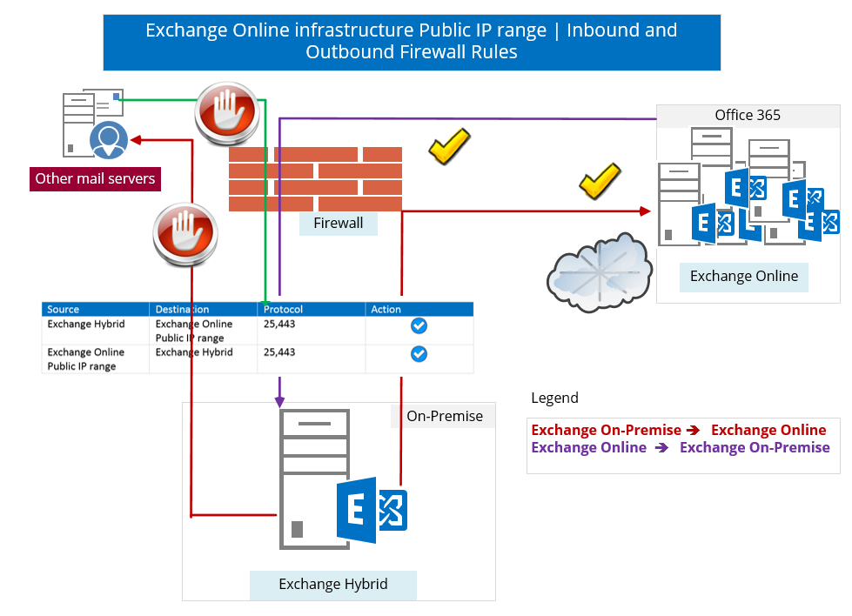The image size is (852, 616).
Task: Click the blue check in the second table row
Action: (x=419, y=354)
